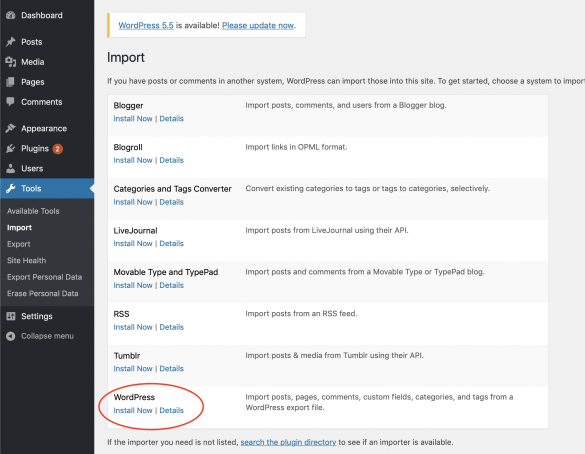Collapse the admin sidebar menu
This screenshot has height=454, width=585.
[40, 336]
